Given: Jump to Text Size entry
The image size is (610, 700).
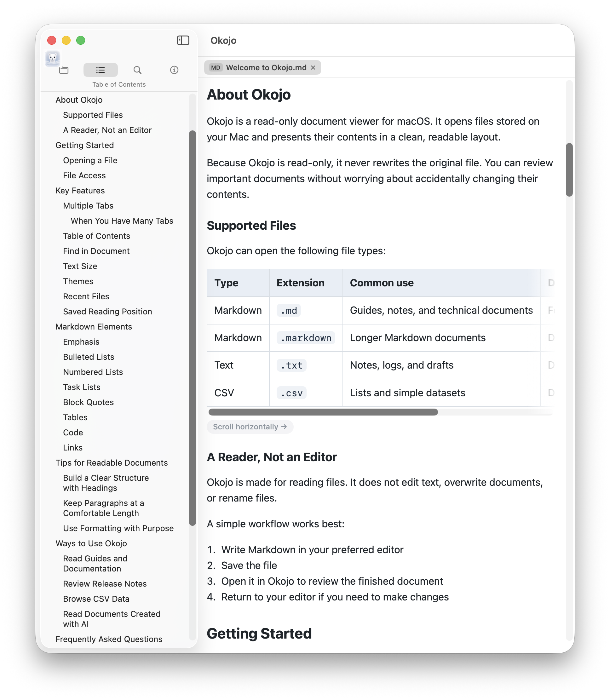Looking at the screenshot, I should pyautogui.click(x=80, y=267).
